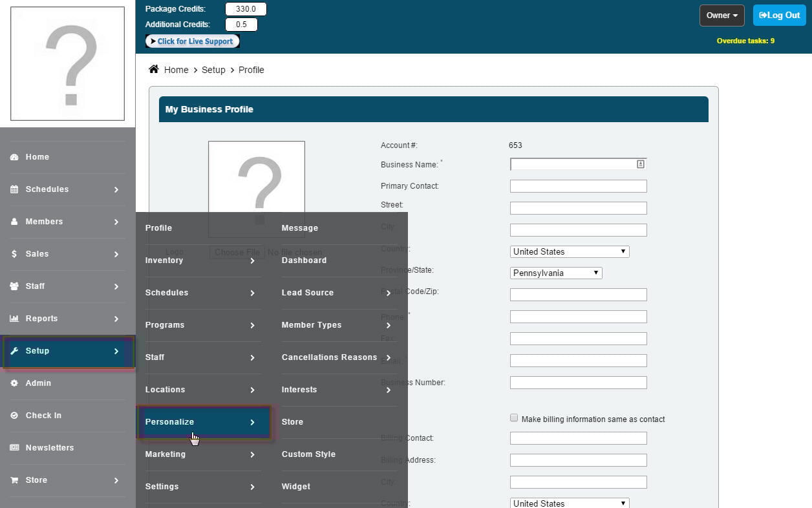Viewport: 812px width, 508px height.
Task: Click the Home dashboard icon in sidebar
Action: pyautogui.click(x=14, y=157)
